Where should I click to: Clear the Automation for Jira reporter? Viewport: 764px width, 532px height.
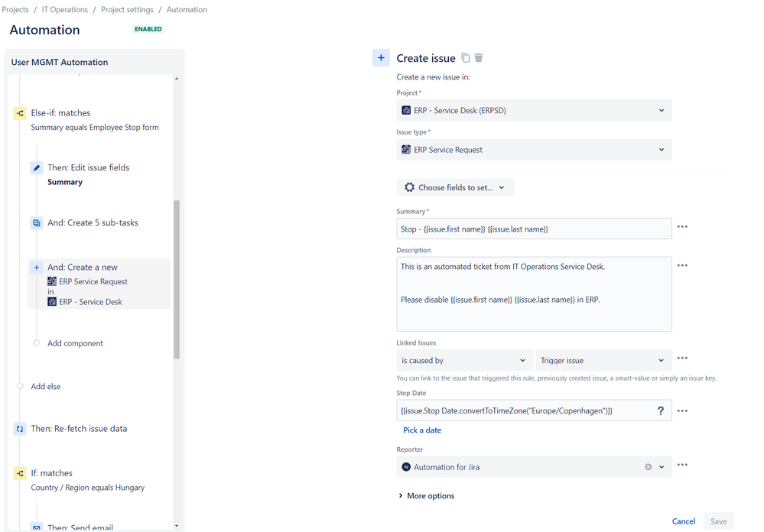[648, 467]
